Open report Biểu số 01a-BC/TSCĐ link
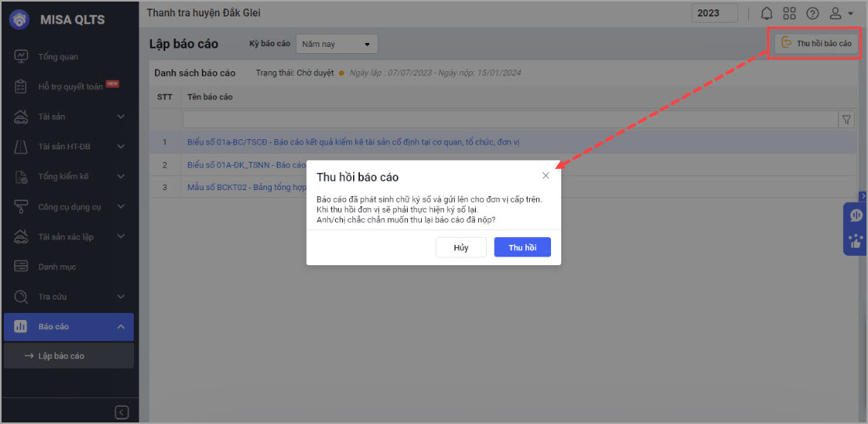 tap(353, 142)
